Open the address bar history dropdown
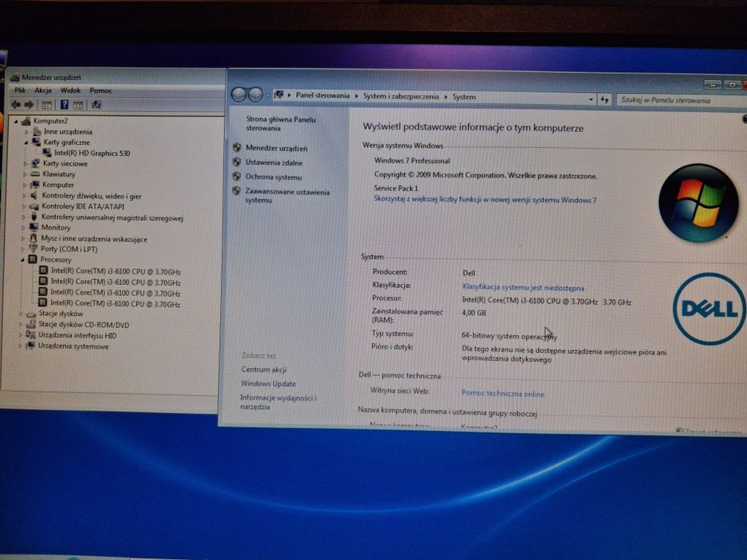 [x=591, y=99]
